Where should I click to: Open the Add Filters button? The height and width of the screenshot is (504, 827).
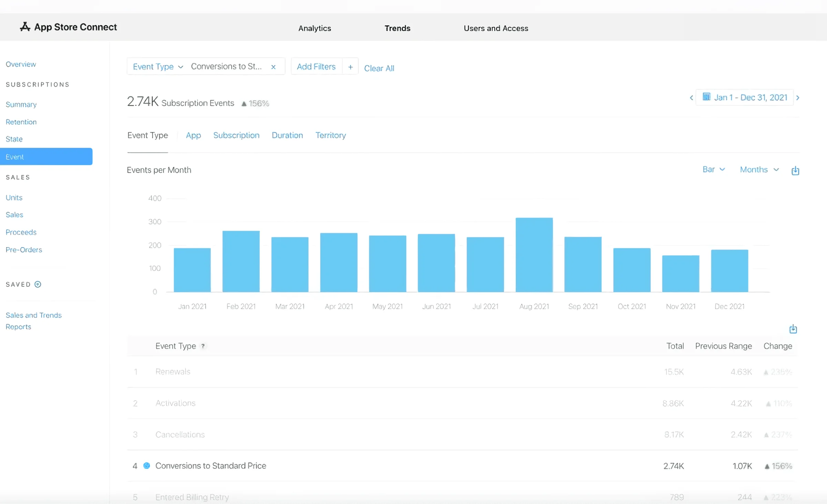click(x=316, y=66)
